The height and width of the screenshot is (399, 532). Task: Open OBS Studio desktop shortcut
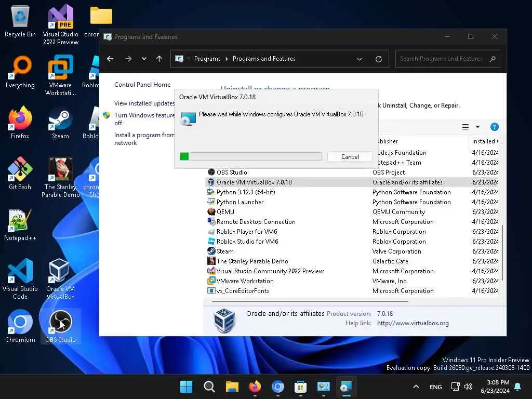tap(60, 326)
